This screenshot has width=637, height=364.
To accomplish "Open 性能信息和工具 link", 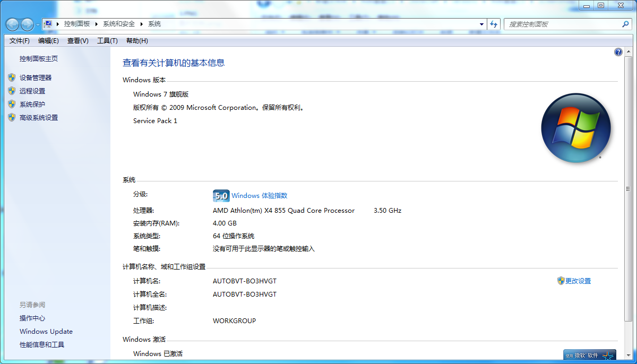I will (x=42, y=345).
